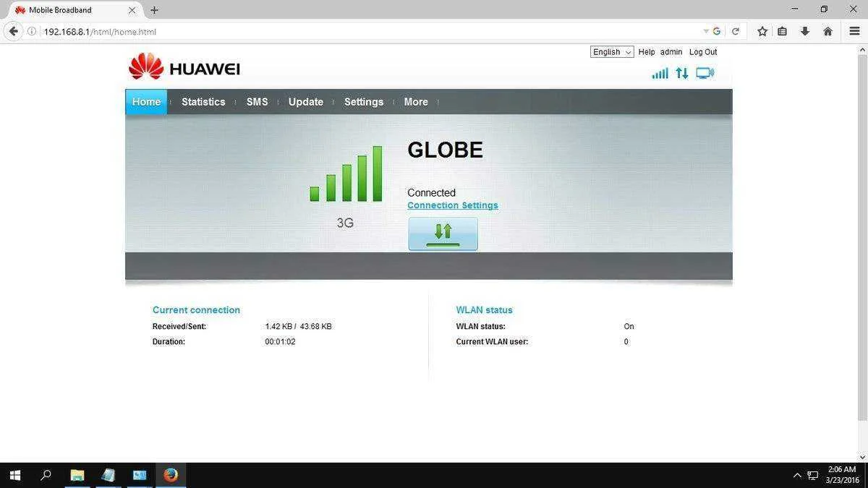Open the Firefox hamburger menu
The image size is (868, 488).
pos(854,31)
